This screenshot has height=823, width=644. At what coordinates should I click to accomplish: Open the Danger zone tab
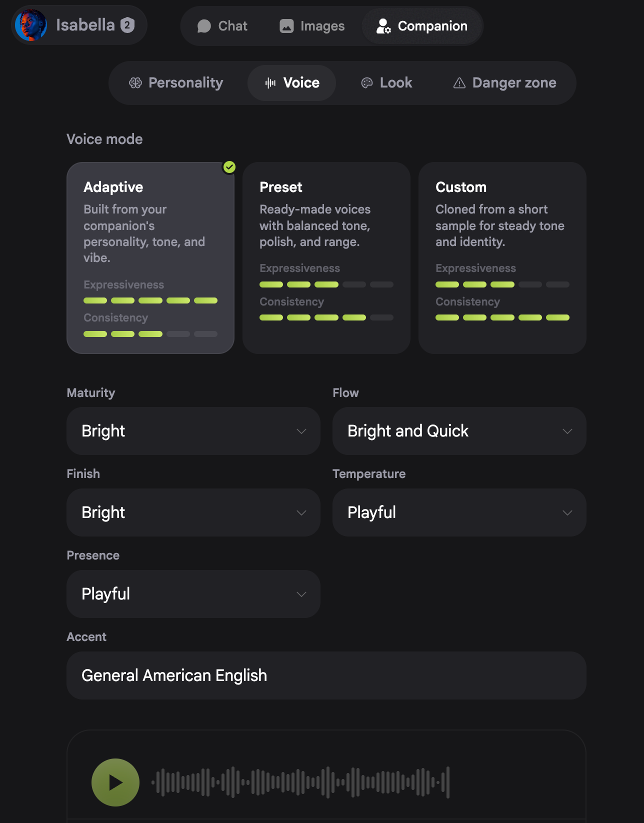click(x=504, y=83)
